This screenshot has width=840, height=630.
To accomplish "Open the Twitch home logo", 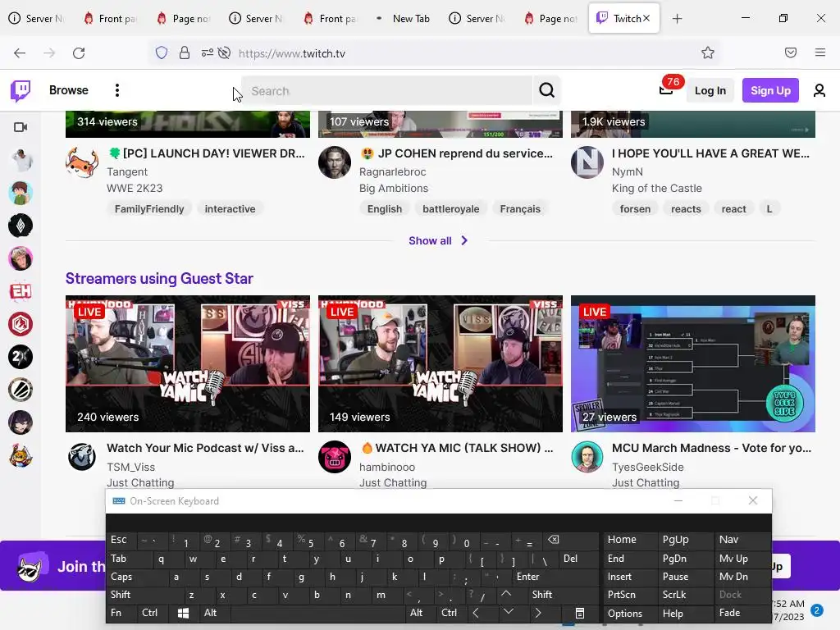I will pos(21,90).
